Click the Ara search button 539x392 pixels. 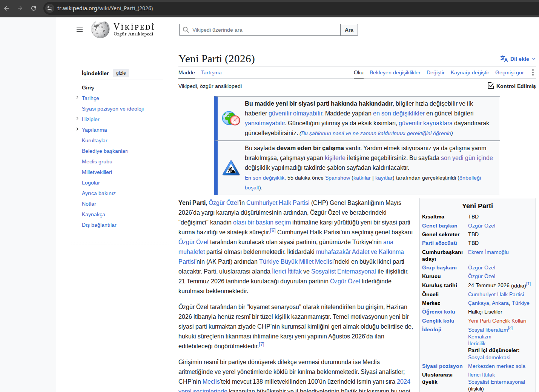[x=349, y=30]
